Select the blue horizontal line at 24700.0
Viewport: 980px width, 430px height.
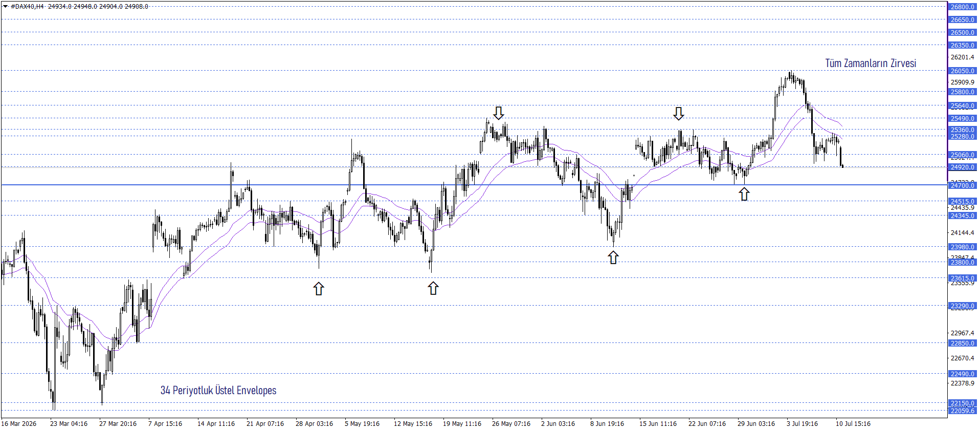474,185
